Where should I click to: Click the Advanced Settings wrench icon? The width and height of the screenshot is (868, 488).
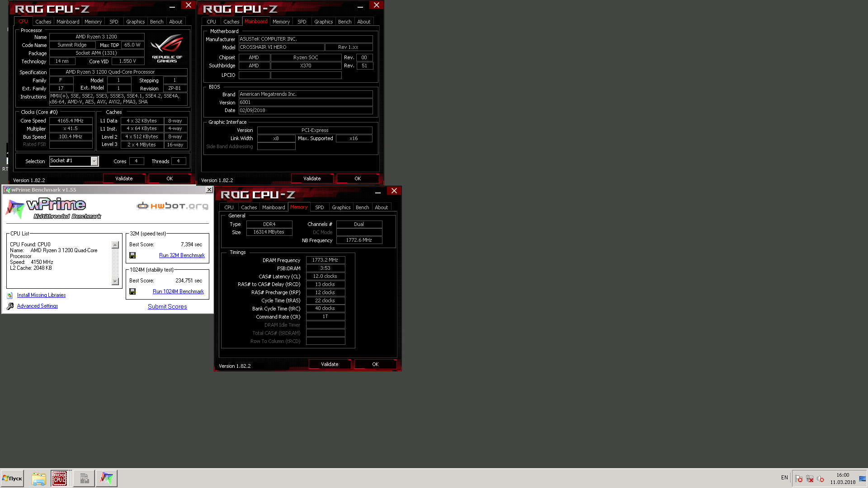(x=10, y=306)
